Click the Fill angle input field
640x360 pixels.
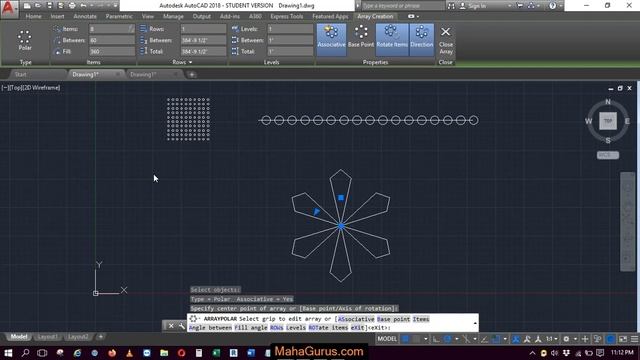(x=111, y=51)
